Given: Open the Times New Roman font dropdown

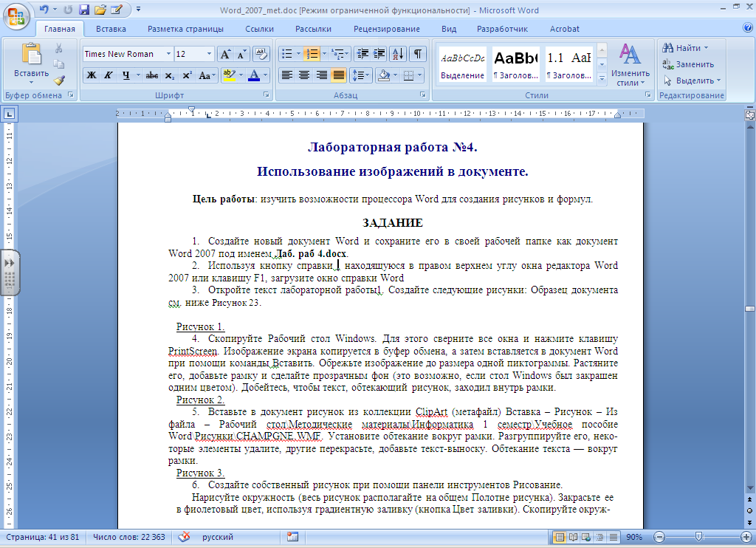Looking at the screenshot, I should tap(168, 54).
